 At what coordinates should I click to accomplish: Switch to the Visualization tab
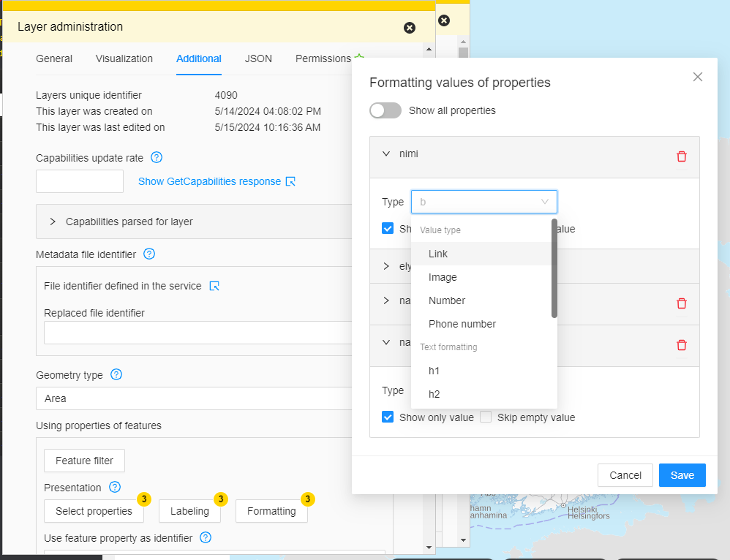[124, 58]
